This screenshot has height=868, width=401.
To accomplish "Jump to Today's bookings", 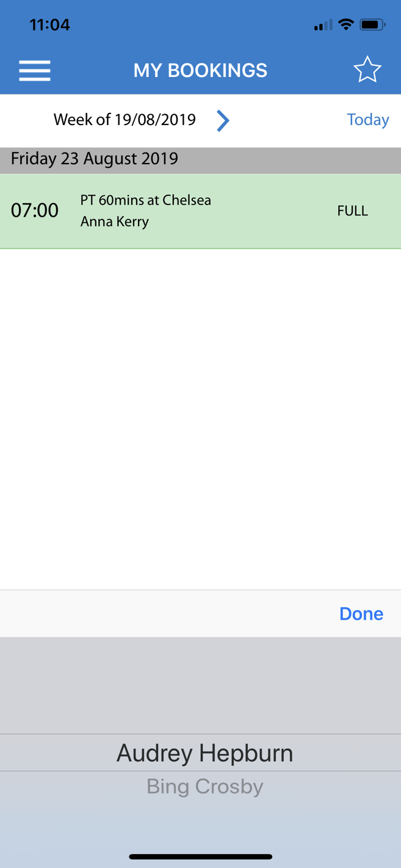I will coord(367,120).
